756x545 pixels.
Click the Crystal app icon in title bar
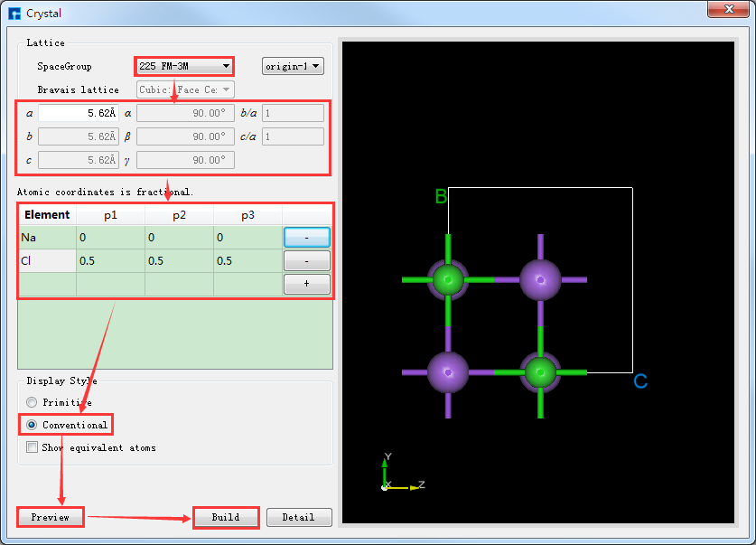coord(14,14)
